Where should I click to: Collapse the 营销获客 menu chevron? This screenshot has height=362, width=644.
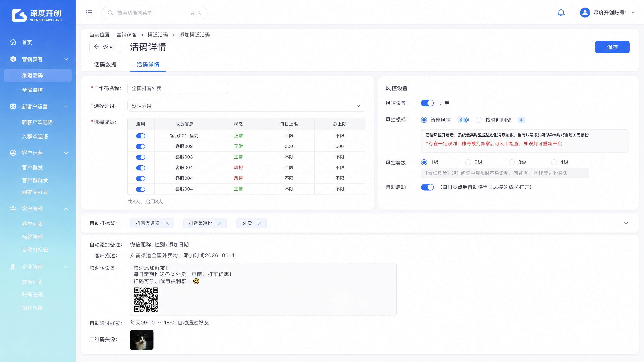[66, 59]
